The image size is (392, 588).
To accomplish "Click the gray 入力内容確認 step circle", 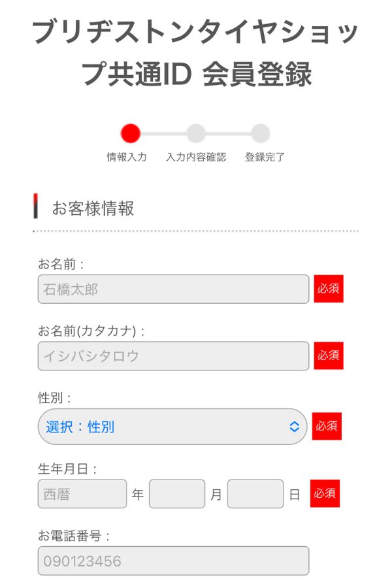I will (196, 133).
